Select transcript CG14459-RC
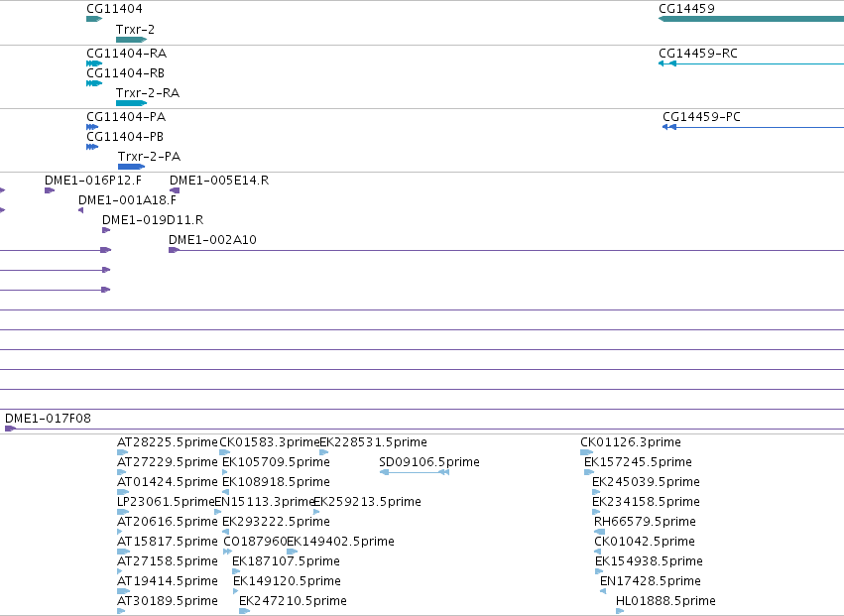Image resolution: width=844 pixels, height=616 pixels. [x=698, y=54]
